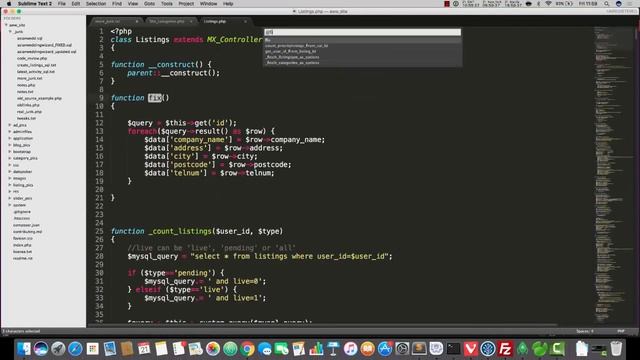Open Photos app in the dock

coord(213,349)
